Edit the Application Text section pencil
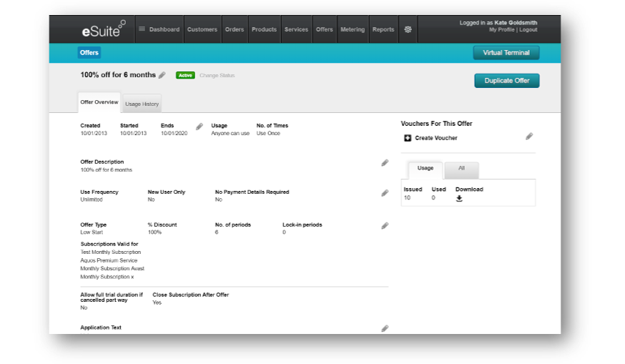 [x=385, y=328]
